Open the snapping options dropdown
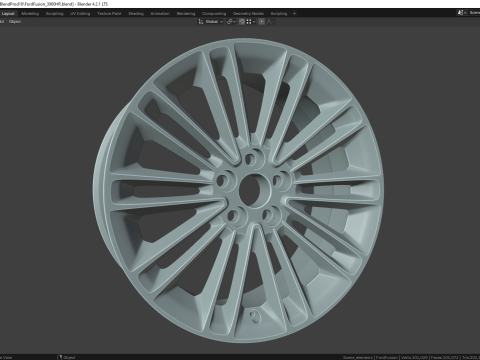Viewport: 480px width, 360px height. 251,22
